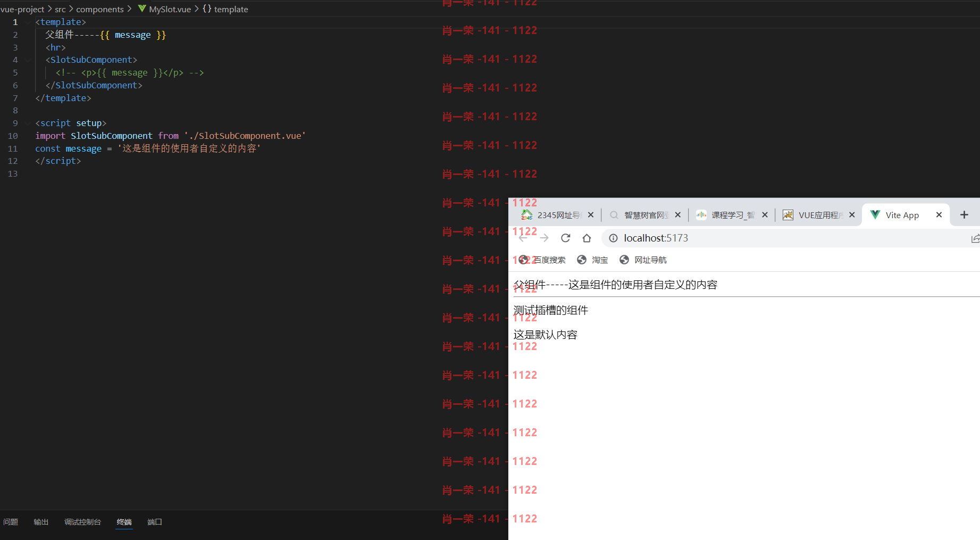This screenshot has width=980, height=540.
Task: Click template symbol in the breadcrumb
Action: [225, 9]
